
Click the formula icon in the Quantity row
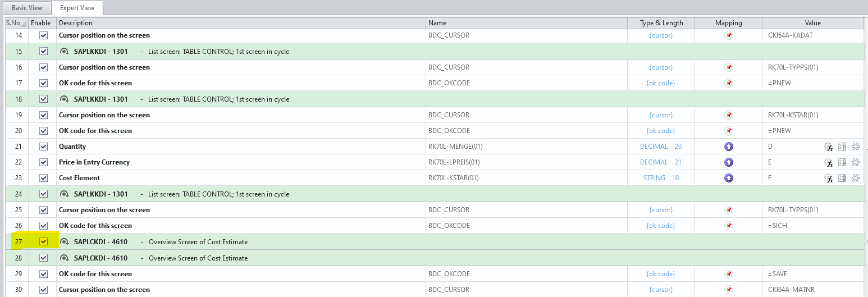(x=828, y=147)
